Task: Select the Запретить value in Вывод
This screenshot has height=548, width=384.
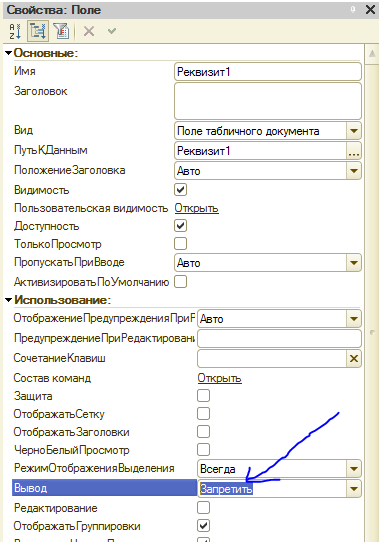Action: (226, 489)
